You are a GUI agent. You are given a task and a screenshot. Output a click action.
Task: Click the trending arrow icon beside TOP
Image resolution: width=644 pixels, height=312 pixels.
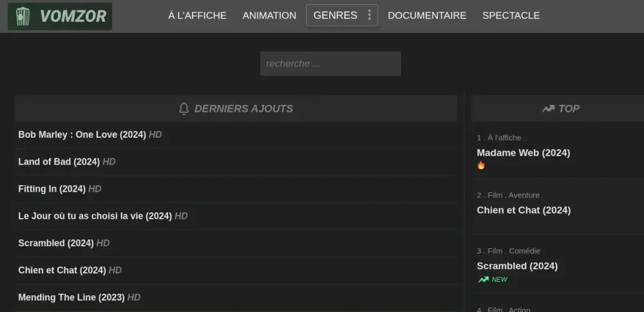point(548,109)
